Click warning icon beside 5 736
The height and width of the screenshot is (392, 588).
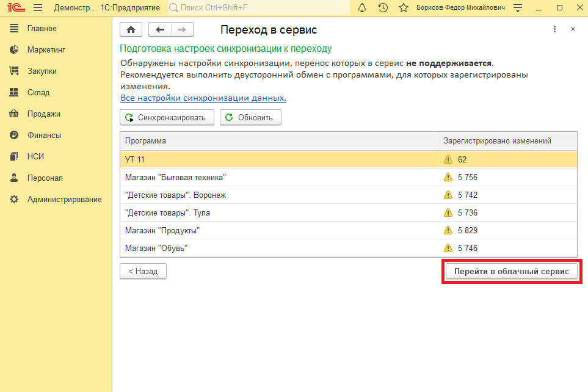448,212
